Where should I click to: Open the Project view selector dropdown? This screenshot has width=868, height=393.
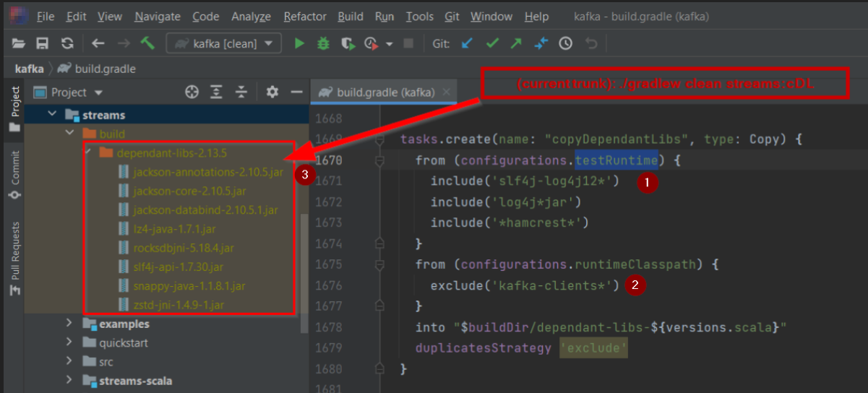(69, 92)
